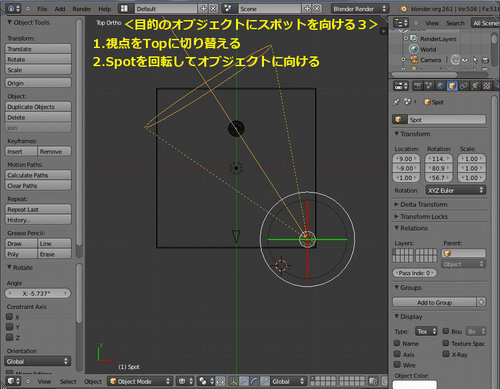Click the Translate button
This screenshot has width=500, height=389.
[x=38, y=49]
